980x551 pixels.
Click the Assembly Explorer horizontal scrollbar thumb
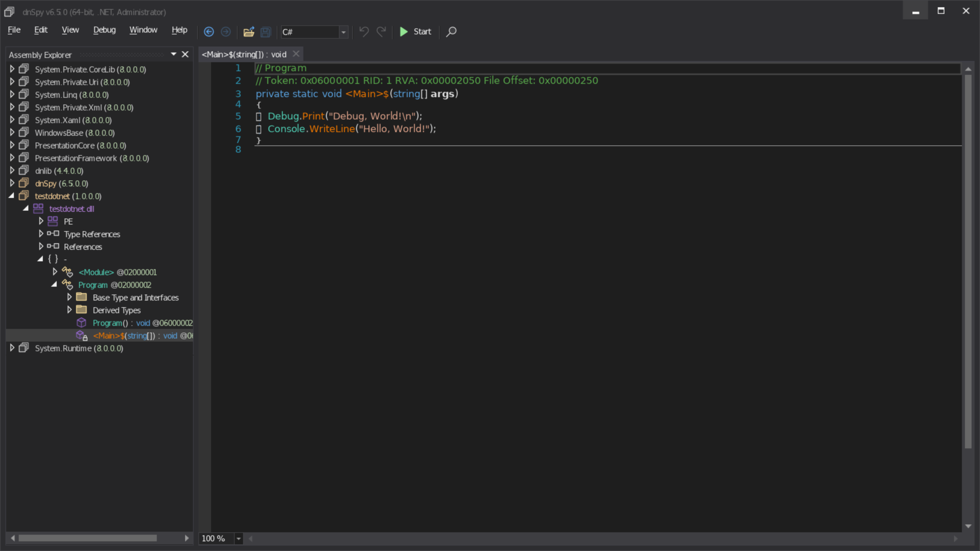click(87, 538)
